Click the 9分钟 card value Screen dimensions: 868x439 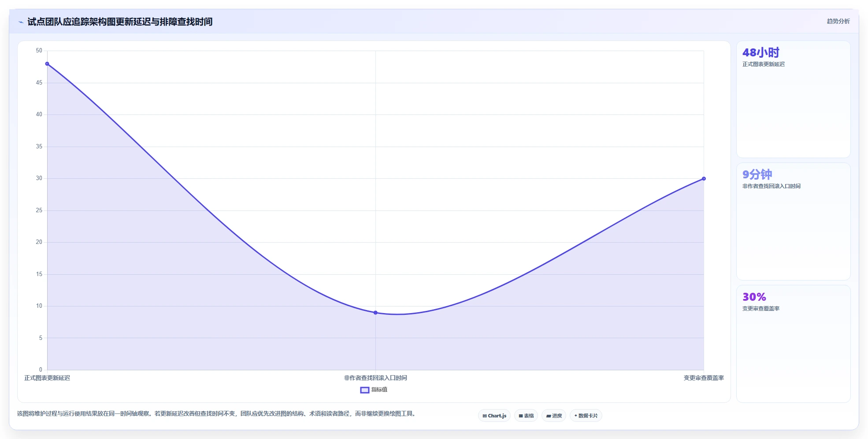[757, 174]
